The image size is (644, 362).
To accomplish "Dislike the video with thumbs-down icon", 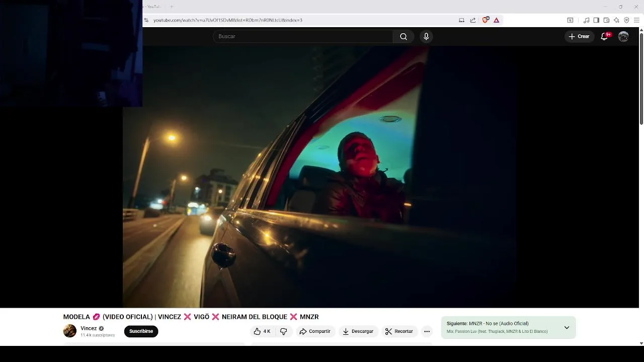I will (x=284, y=331).
